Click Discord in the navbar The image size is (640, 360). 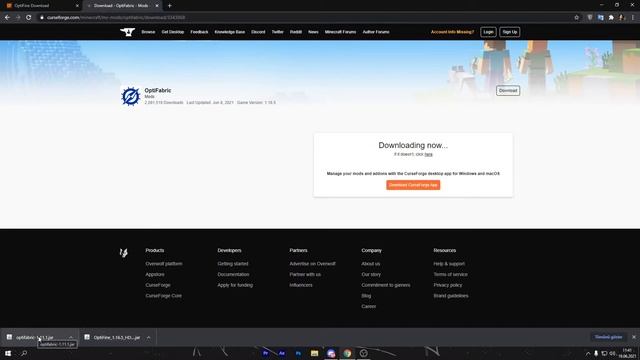[258, 32]
